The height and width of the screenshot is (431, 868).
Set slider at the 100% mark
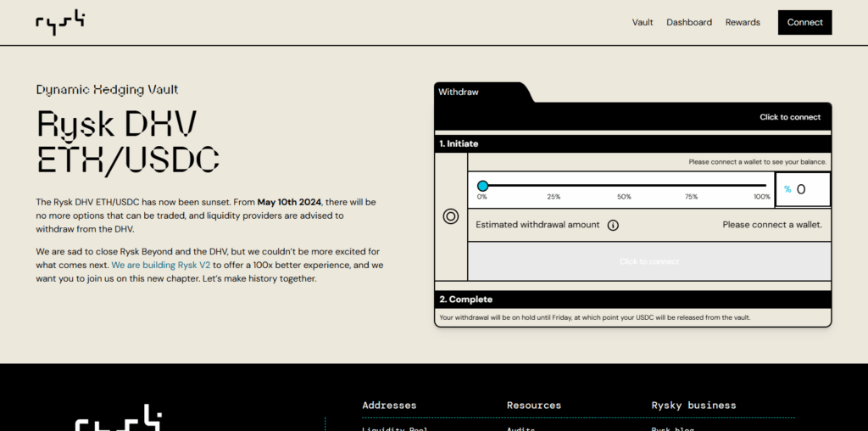[762, 197]
